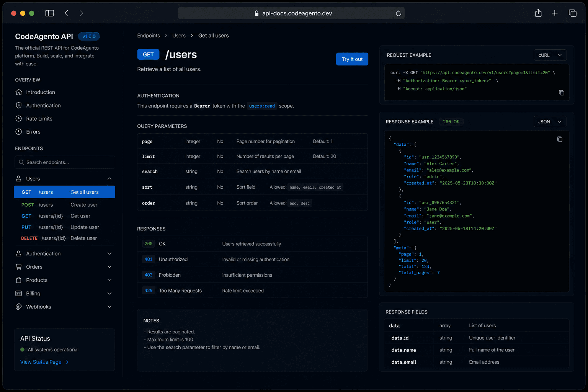
Task: Select GET /users Get all users
Action: 64,192
